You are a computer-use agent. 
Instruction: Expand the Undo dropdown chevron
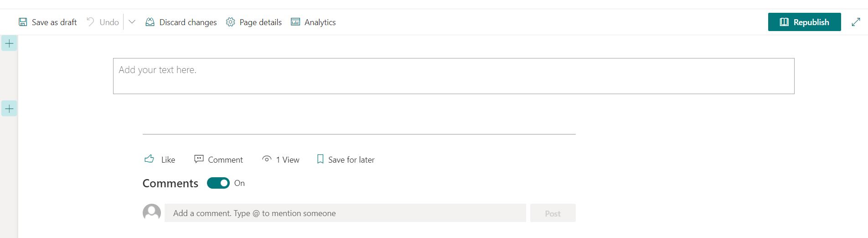(x=132, y=22)
